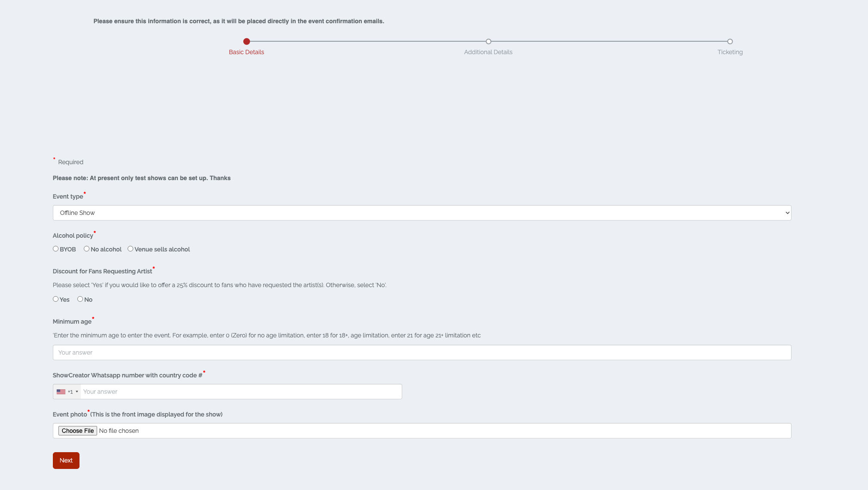Viewport: 868px width, 490px height.
Task: Click the US flag country icon
Action: click(61, 392)
